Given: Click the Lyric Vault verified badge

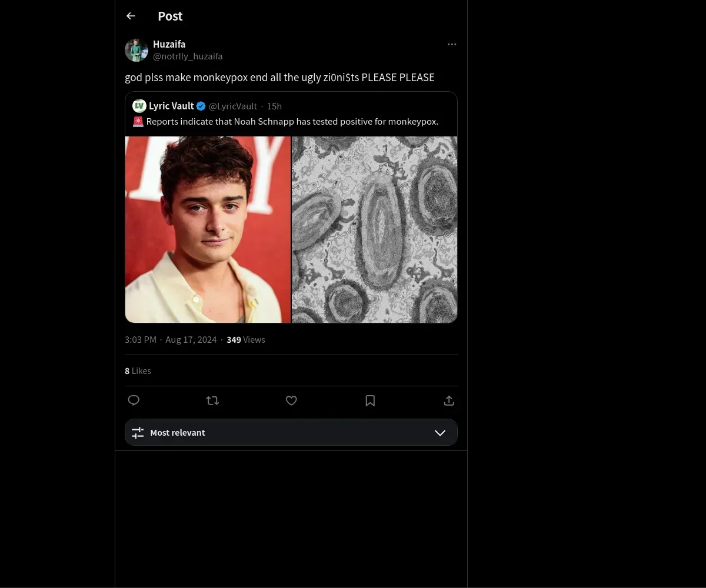Looking at the screenshot, I should [201, 106].
